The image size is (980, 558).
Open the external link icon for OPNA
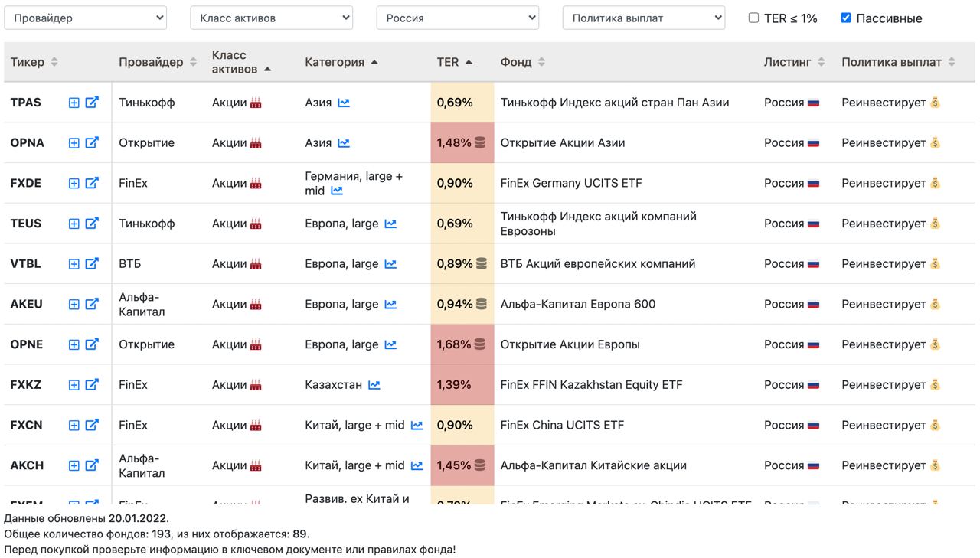92,142
